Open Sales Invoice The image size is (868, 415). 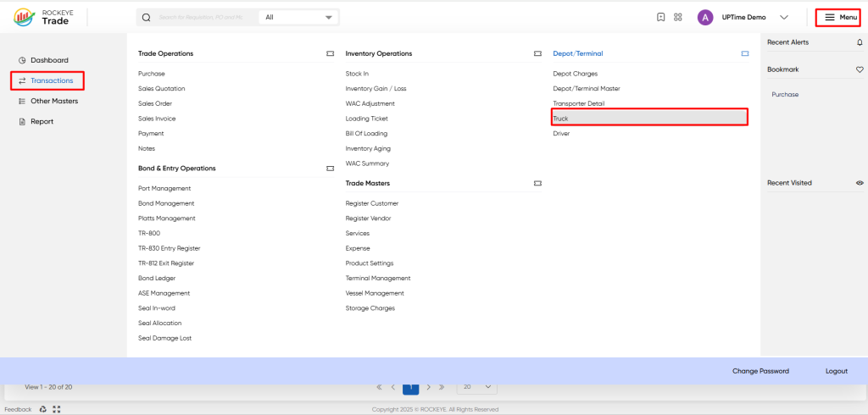157,119
